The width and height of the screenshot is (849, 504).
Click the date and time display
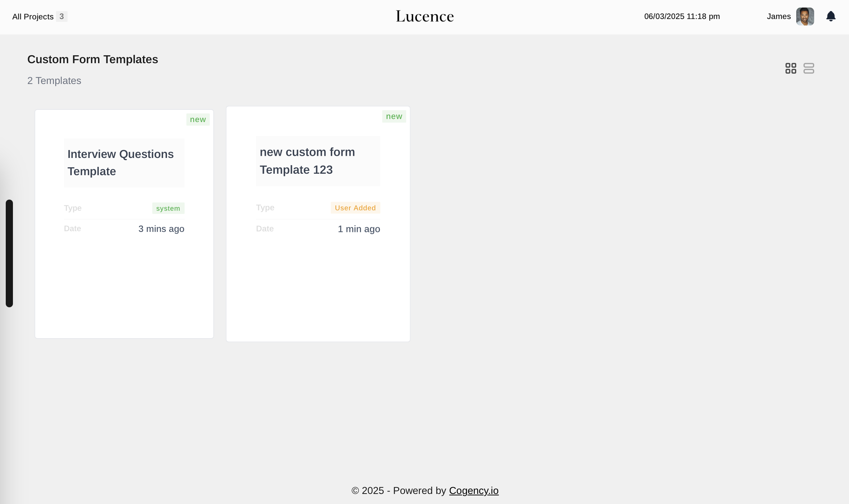pyautogui.click(x=682, y=17)
